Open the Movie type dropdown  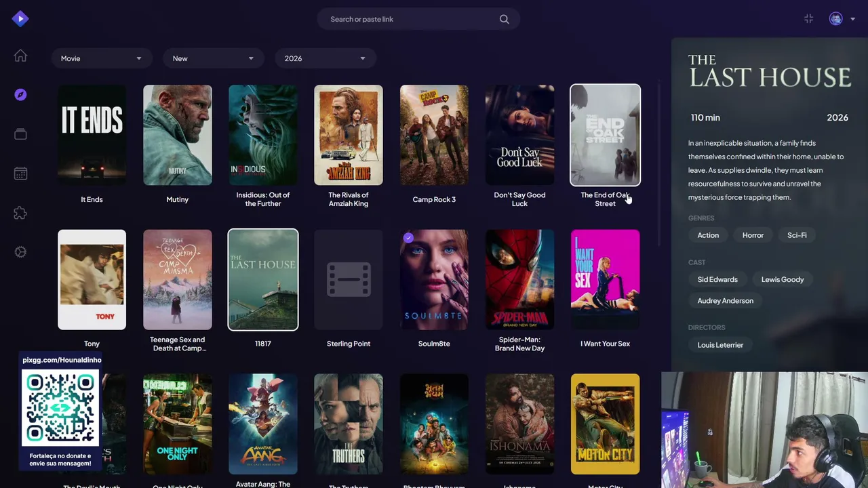click(x=101, y=58)
